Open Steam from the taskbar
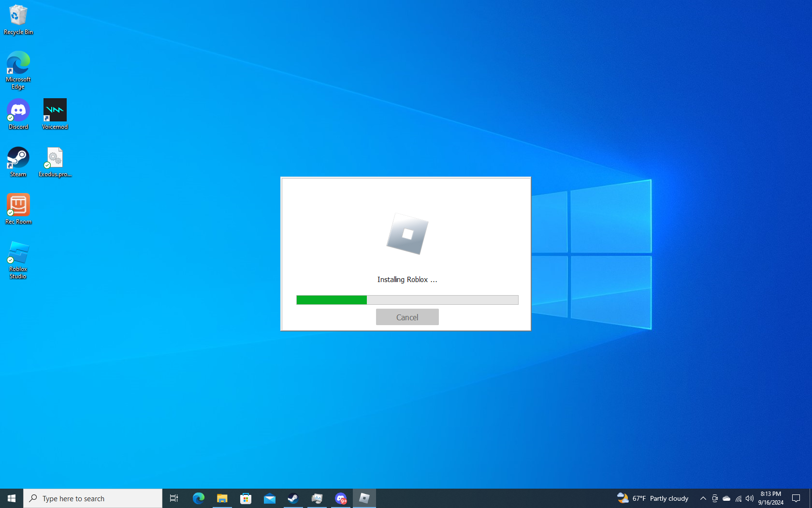 click(293, 498)
